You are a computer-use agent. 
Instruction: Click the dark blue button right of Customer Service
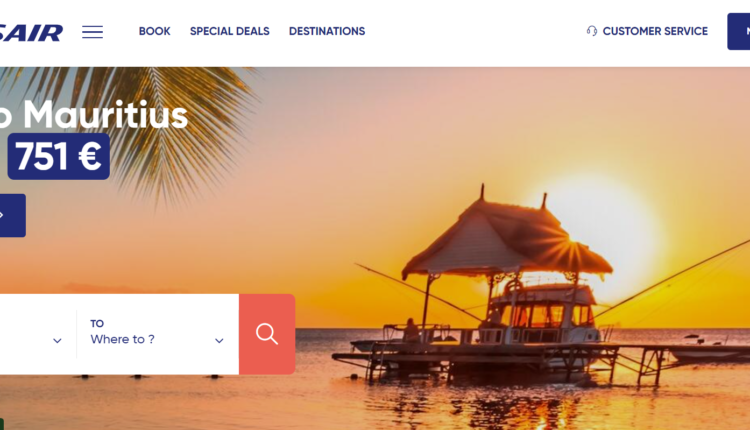(739, 32)
